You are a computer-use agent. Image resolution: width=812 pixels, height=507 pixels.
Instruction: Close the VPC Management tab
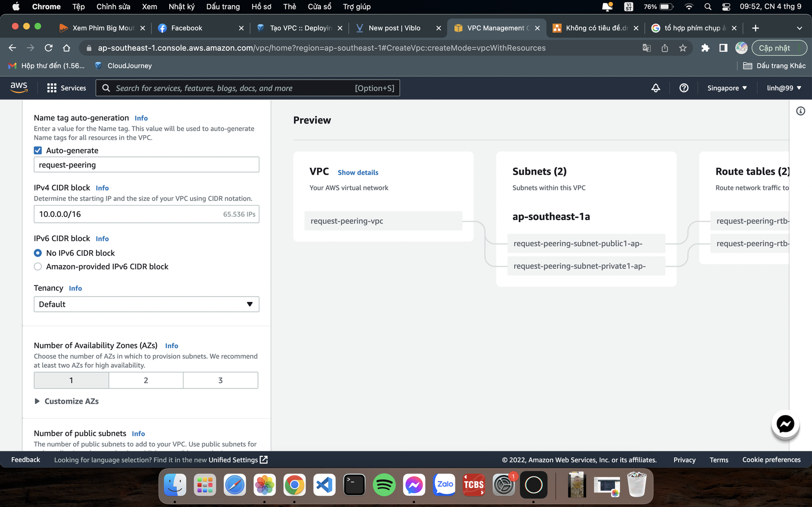(537, 28)
